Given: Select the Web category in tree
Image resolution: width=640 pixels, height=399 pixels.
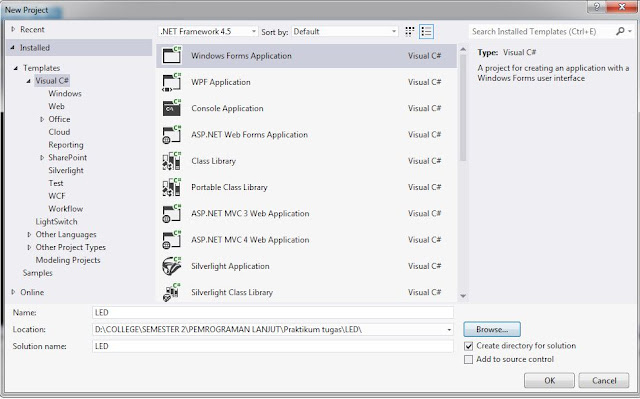Looking at the screenshot, I should (56, 106).
